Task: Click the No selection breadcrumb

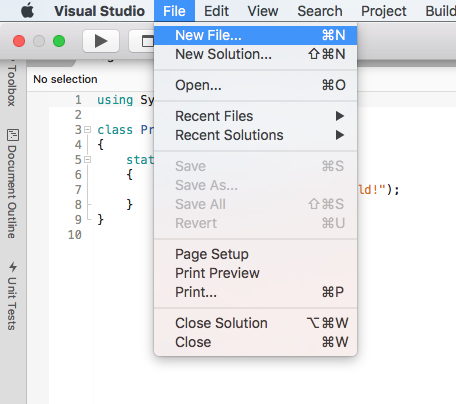Action: [x=65, y=79]
